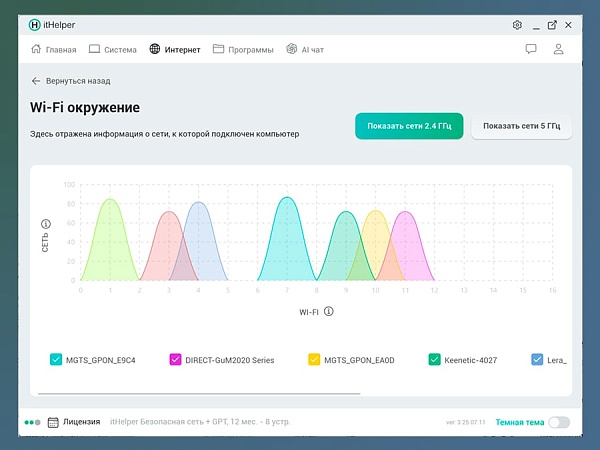Open settings gear in title bar
This screenshot has width=600, height=450.
(x=517, y=24)
